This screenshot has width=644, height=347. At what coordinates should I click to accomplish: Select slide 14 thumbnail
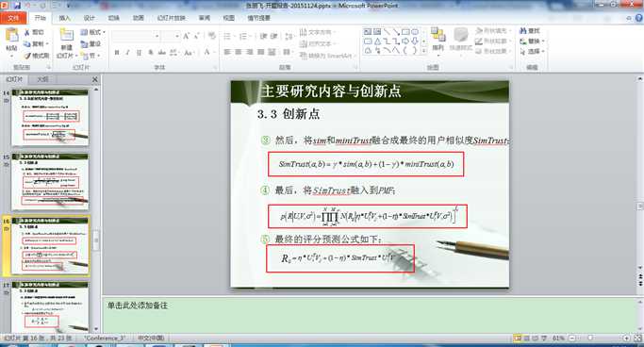click(x=50, y=118)
